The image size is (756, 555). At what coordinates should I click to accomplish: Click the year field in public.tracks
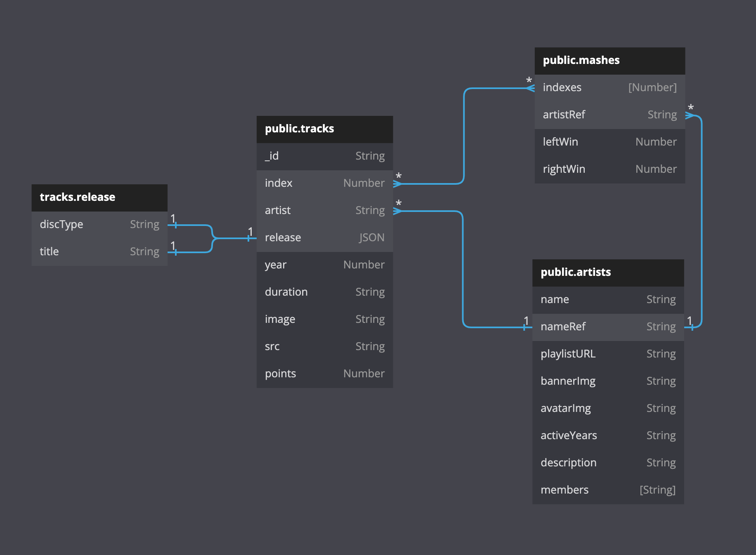(x=324, y=265)
